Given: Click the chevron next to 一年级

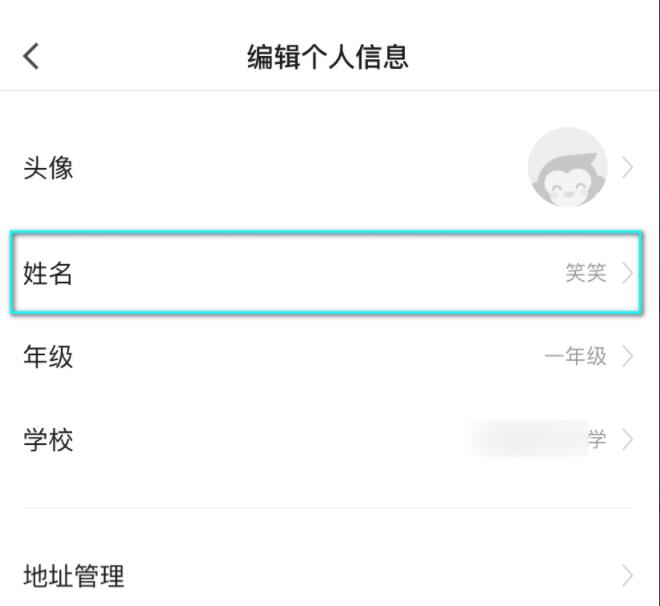Looking at the screenshot, I should click(x=628, y=356).
